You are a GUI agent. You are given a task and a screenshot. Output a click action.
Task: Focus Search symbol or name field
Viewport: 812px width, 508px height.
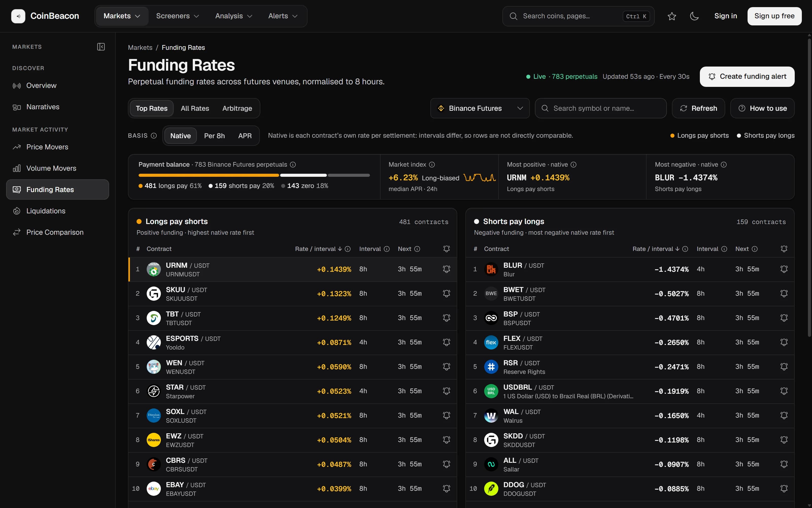[x=601, y=108]
